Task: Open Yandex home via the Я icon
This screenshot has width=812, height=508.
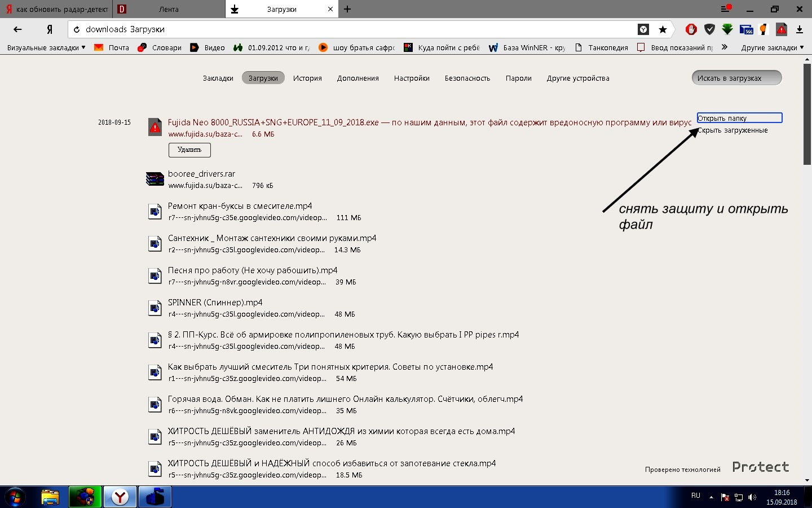Action: pos(50,29)
